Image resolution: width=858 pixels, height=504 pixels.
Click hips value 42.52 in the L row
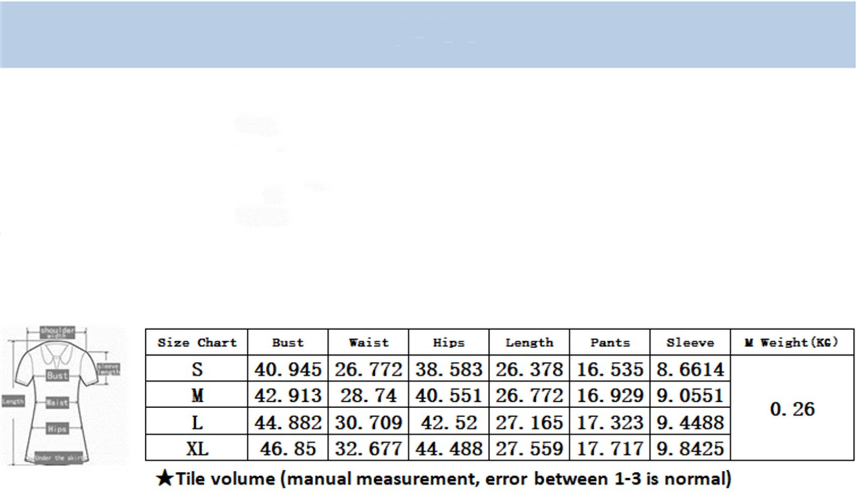pyautogui.click(x=448, y=422)
